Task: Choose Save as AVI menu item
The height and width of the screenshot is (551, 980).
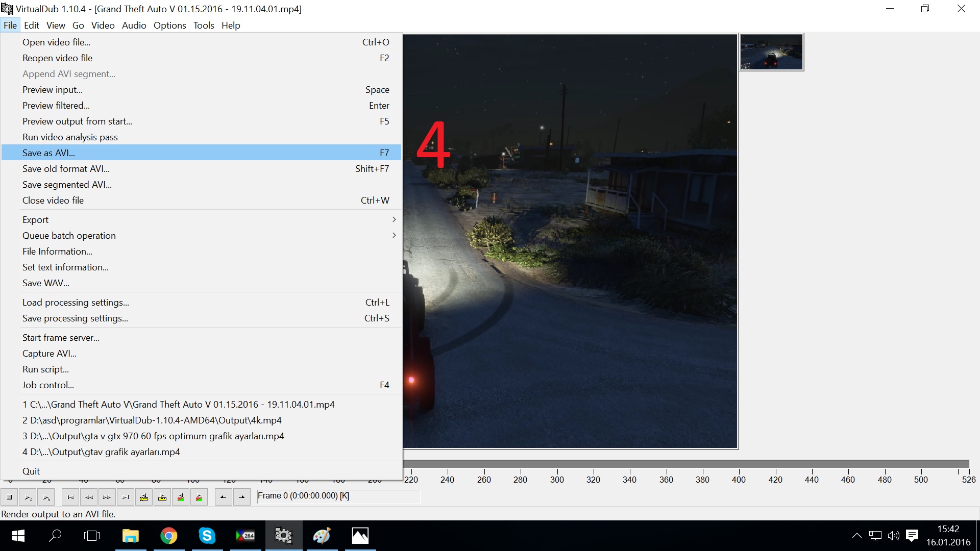Action: (48, 153)
